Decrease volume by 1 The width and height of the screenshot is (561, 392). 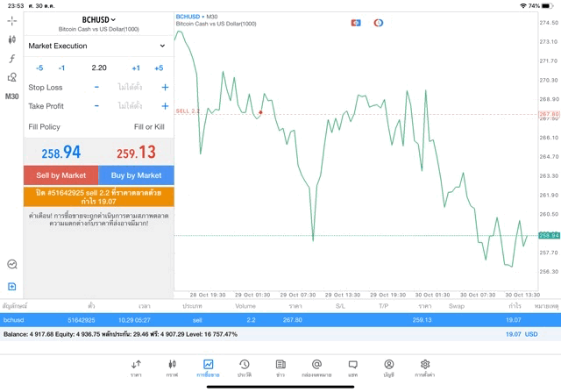click(x=61, y=68)
